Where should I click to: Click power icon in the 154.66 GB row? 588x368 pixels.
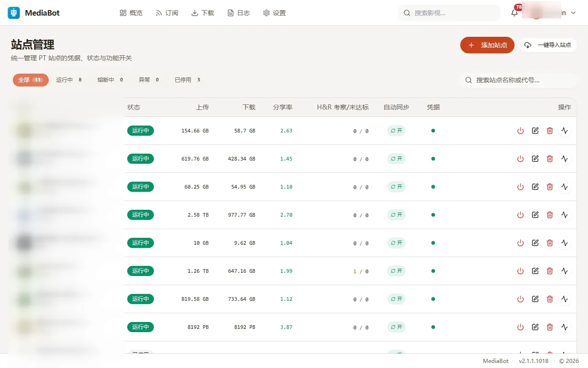[520, 131]
